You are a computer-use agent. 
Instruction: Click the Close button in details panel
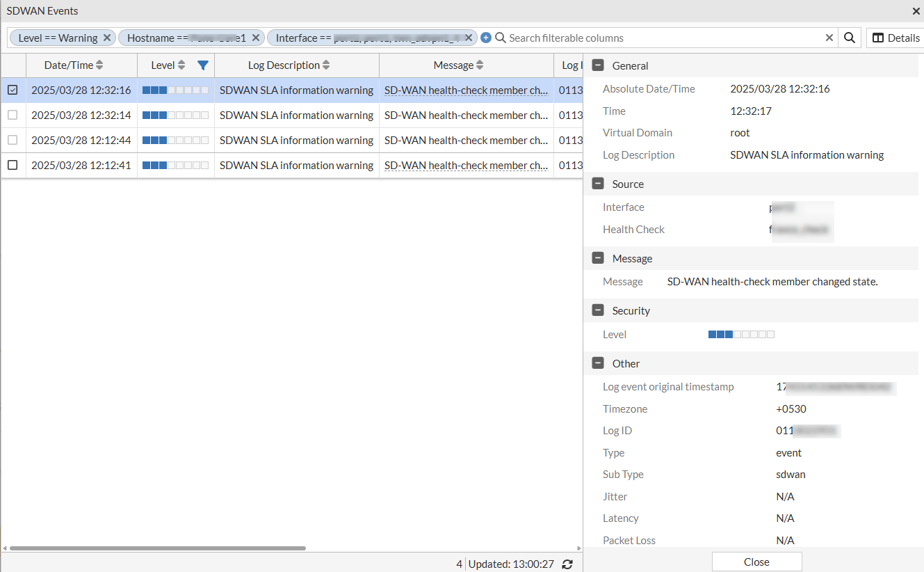[x=756, y=562]
